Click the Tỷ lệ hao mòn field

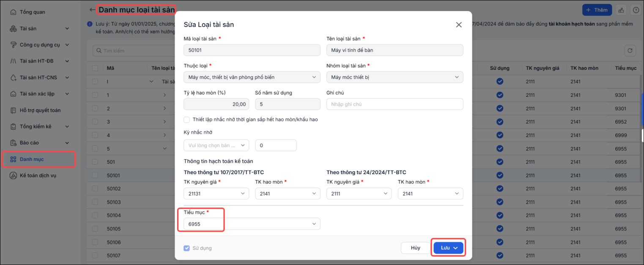[x=216, y=104]
